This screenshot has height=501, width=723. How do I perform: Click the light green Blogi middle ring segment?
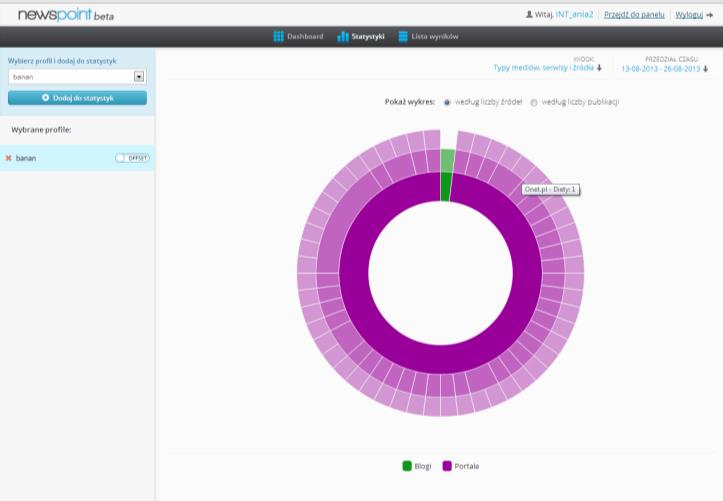click(447, 161)
